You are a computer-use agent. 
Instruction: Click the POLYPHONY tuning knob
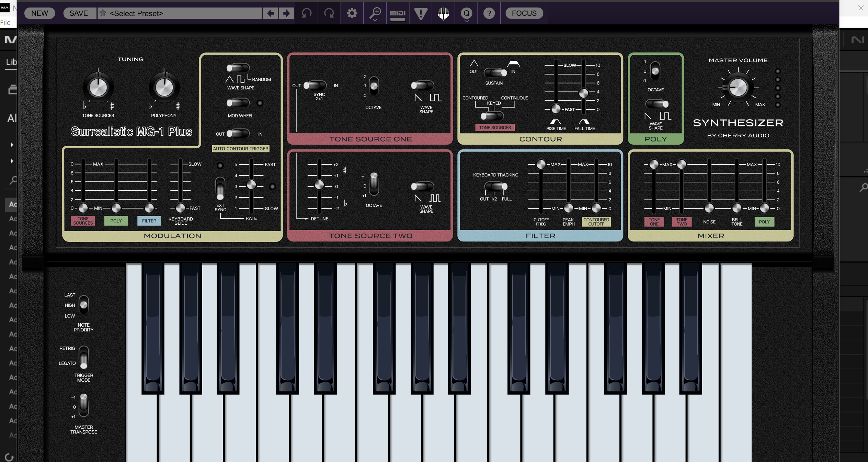164,88
